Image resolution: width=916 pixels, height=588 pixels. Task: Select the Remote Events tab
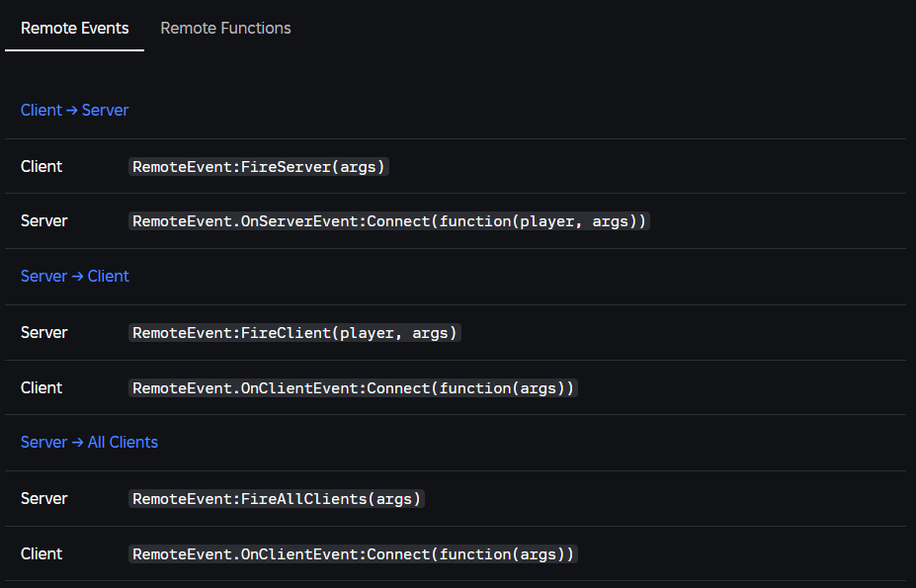click(74, 28)
